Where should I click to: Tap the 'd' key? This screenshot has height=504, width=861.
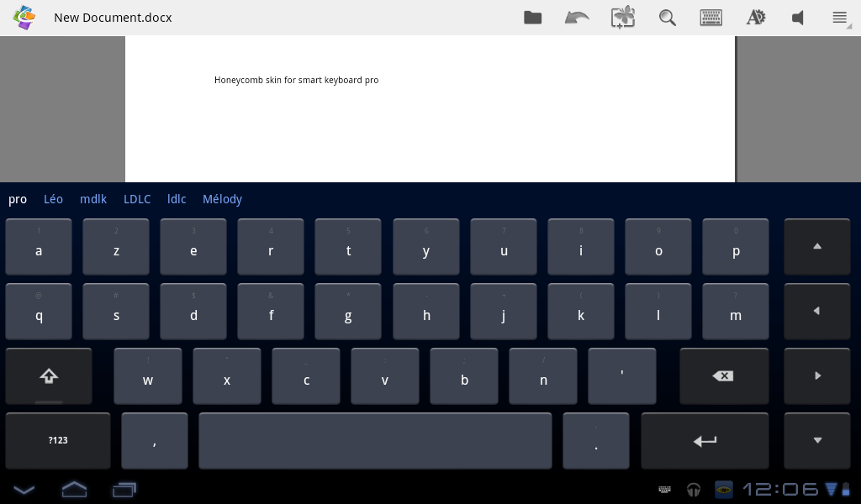click(193, 312)
